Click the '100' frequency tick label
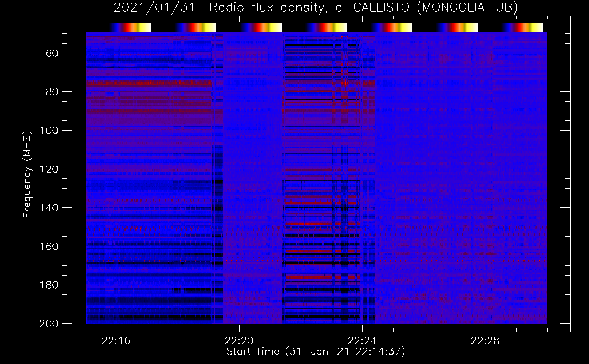This screenshot has height=364, width=589. tap(49, 130)
